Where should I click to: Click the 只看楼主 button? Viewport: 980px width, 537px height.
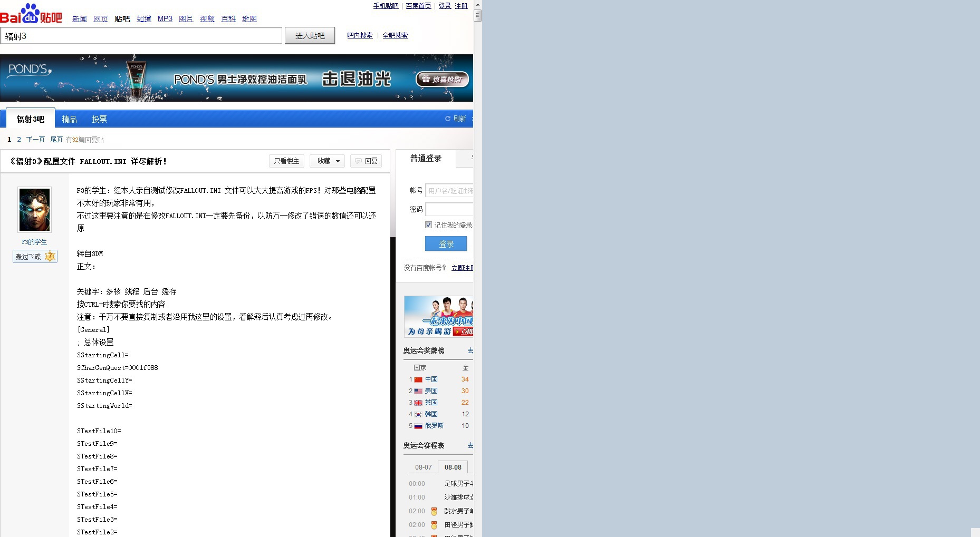point(286,161)
